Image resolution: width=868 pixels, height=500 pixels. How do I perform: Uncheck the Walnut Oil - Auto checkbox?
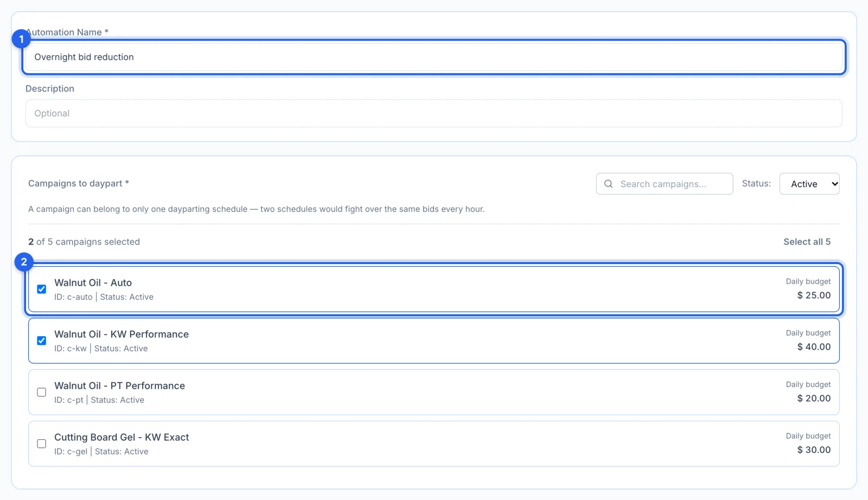42,289
